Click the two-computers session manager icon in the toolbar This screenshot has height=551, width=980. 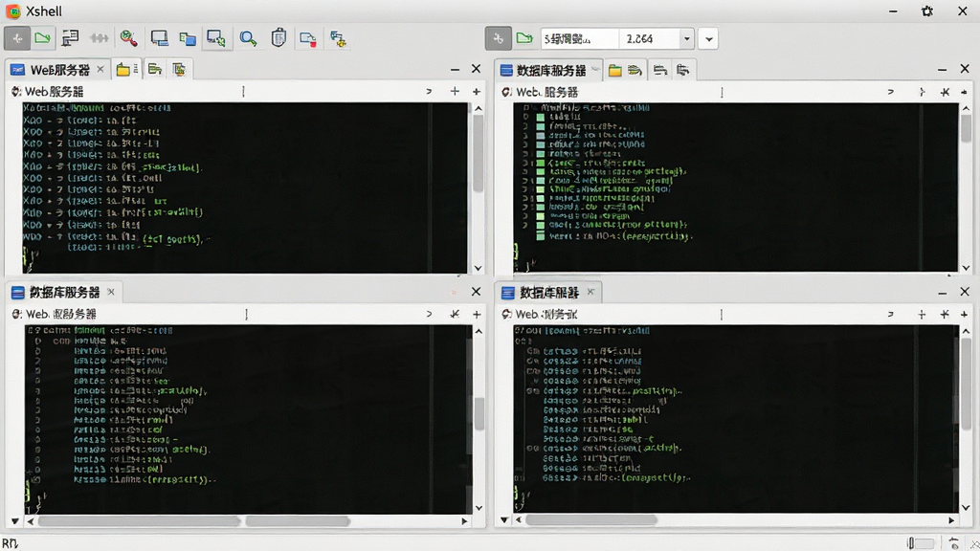point(70,38)
